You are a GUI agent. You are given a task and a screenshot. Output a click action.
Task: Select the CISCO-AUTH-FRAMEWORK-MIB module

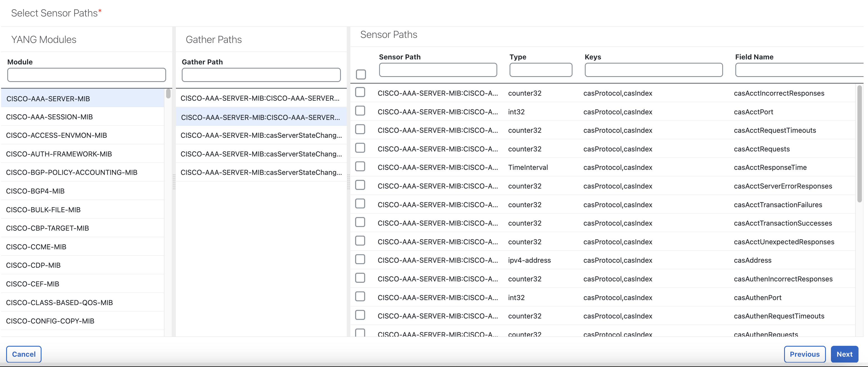[83, 154]
